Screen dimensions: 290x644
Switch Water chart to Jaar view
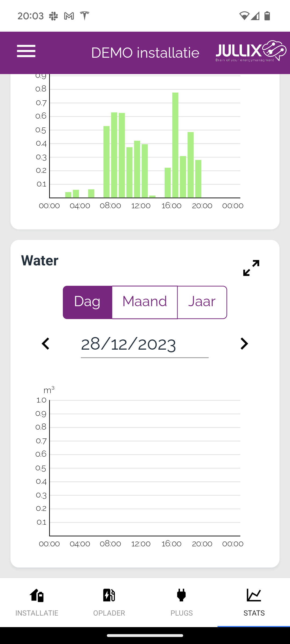point(202,302)
